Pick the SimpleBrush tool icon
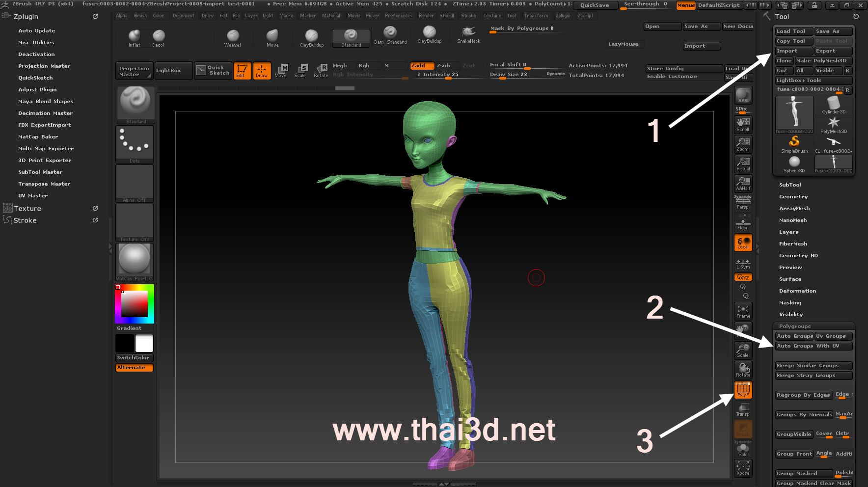868x487 pixels. coord(794,144)
